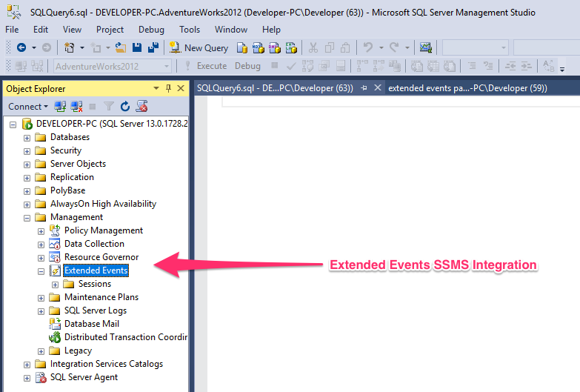The height and width of the screenshot is (392, 580).
Task: Click the Redo arrow icon
Action: (394, 47)
